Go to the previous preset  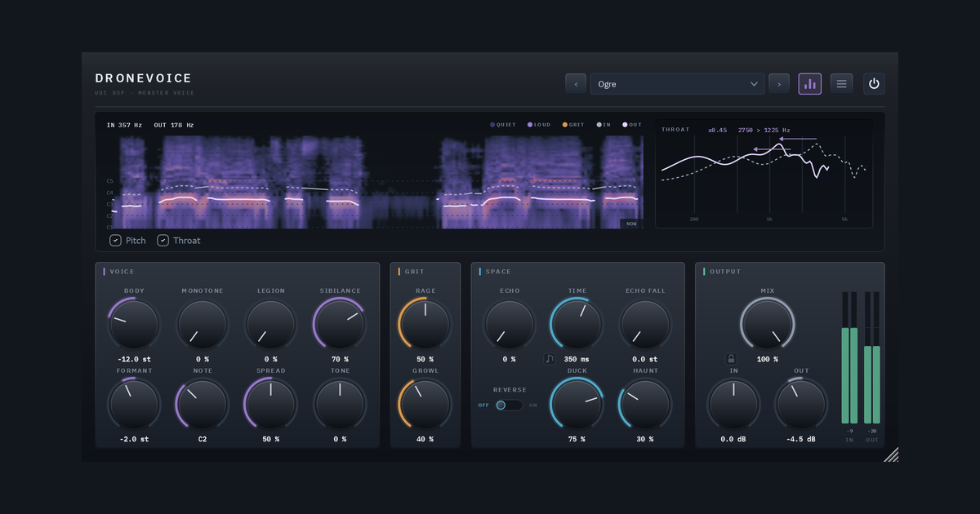[576, 84]
